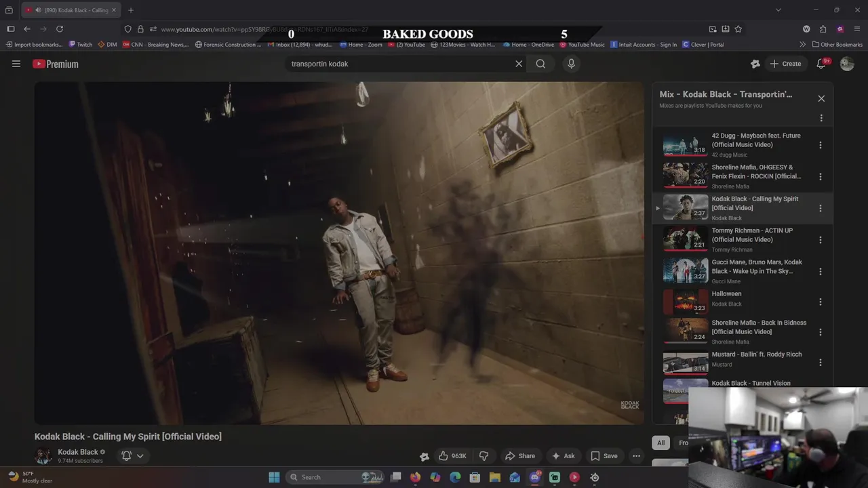
Task: Select Gucci Mane Wake Up in The Sky
Action: tap(757, 266)
